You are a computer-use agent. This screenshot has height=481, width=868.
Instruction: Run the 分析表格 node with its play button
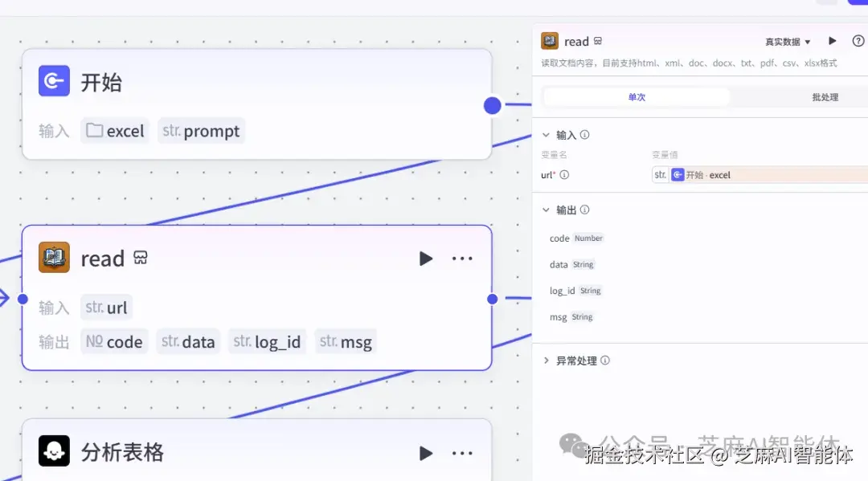[x=425, y=452]
